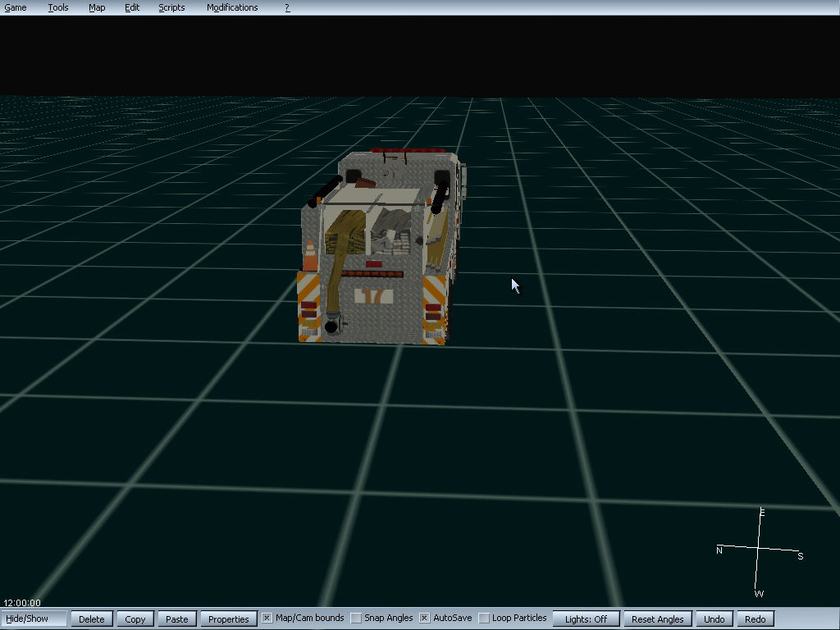Enable the Snap Angles checkbox
Image resolution: width=840 pixels, height=630 pixels.
pos(356,619)
